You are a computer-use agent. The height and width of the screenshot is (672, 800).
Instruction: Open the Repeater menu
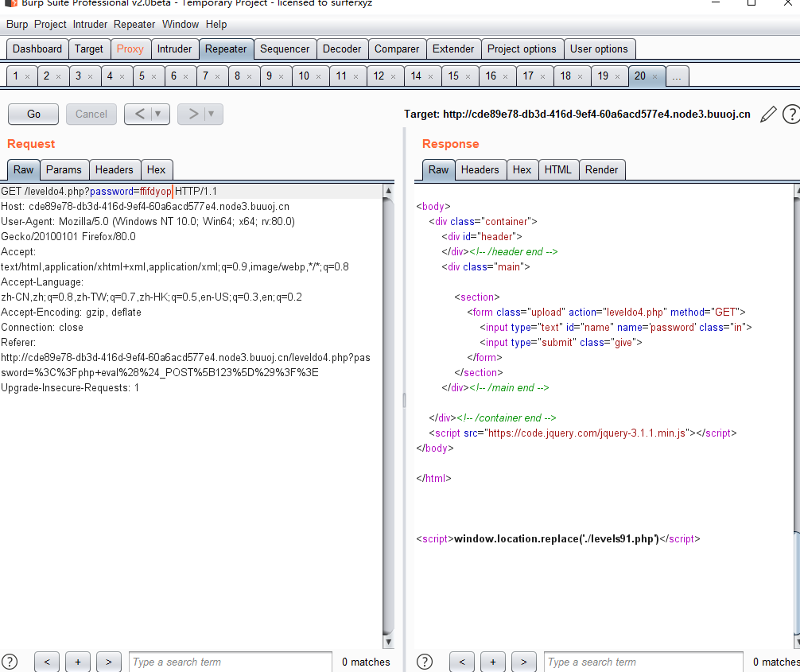[x=134, y=25]
